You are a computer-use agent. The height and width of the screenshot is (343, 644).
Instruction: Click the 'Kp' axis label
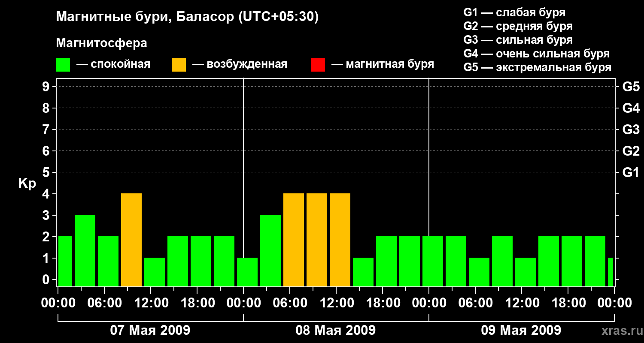(x=27, y=184)
